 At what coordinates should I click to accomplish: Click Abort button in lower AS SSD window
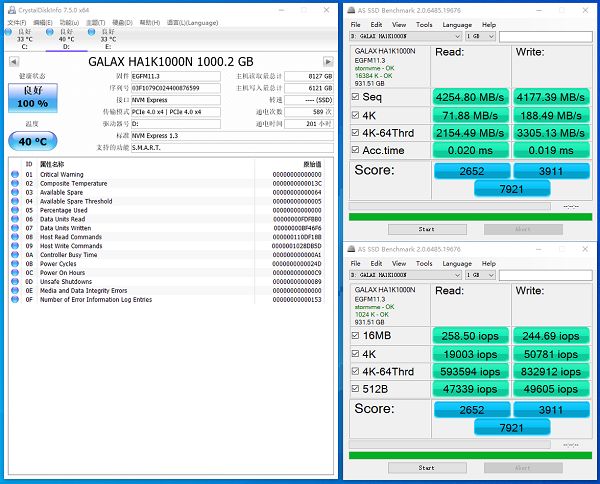tap(523, 468)
